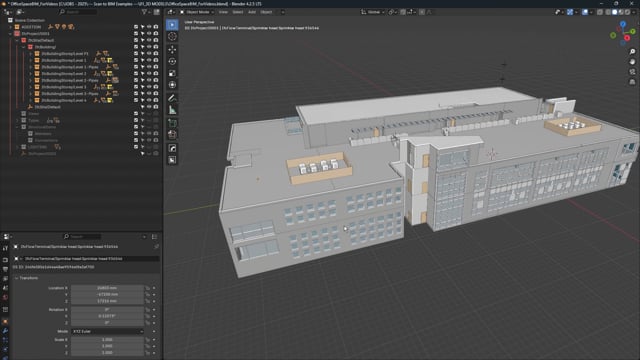Expand IfcBuildingStorey/Level 2 - Pipes in outliner
The height and width of the screenshot is (360, 640).
pos(31,80)
